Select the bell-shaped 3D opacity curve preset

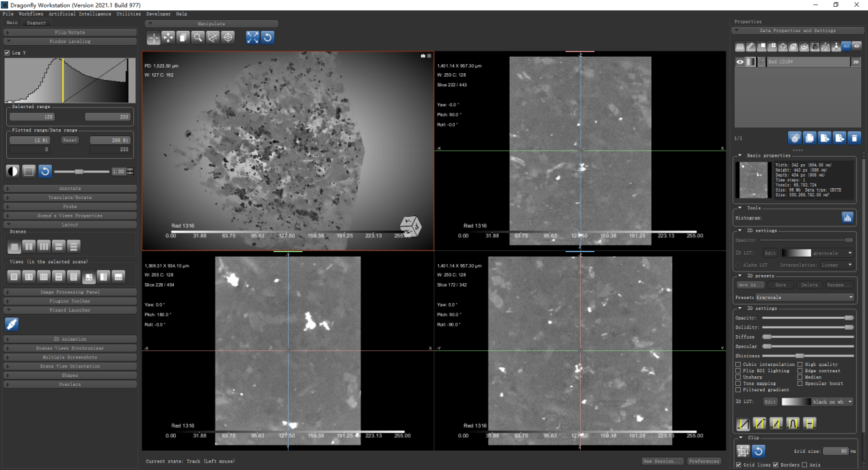(x=793, y=424)
